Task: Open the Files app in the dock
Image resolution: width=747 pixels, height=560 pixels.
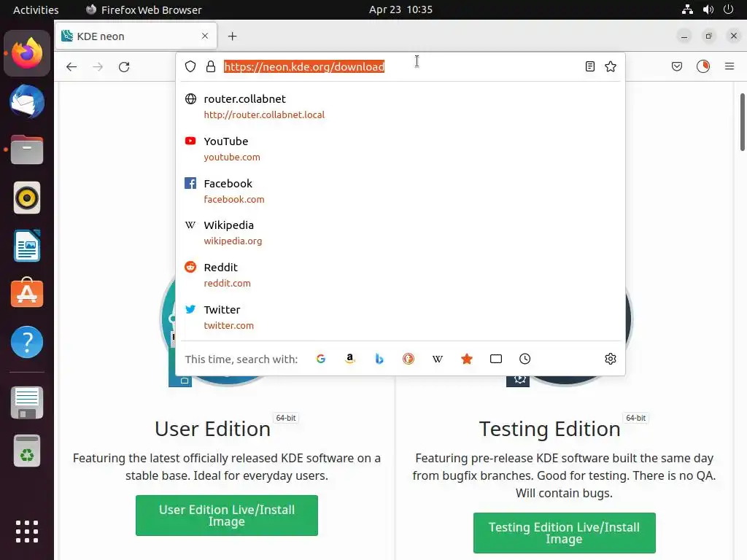Action: tap(27, 149)
